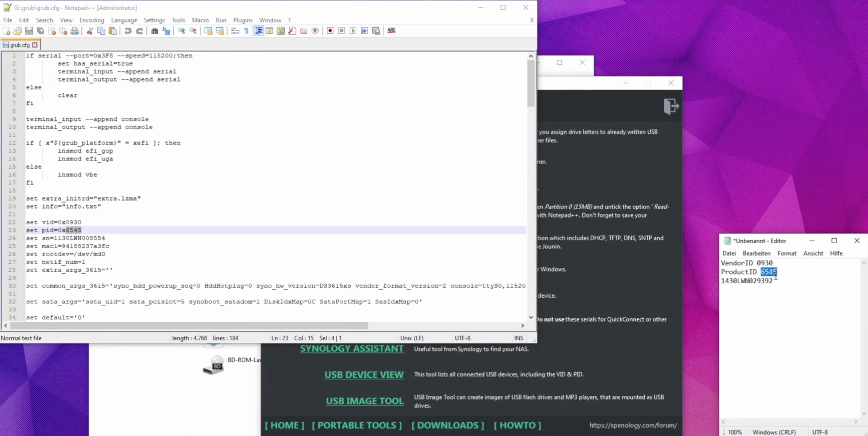Click the ABC spell check icon

(x=391, y=31)
